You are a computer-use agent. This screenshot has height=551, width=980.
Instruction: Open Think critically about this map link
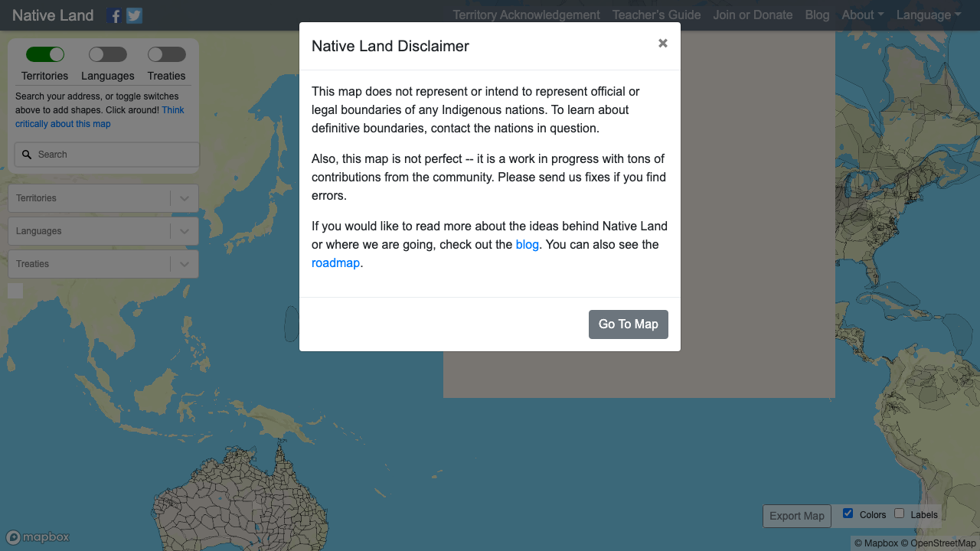100,117
